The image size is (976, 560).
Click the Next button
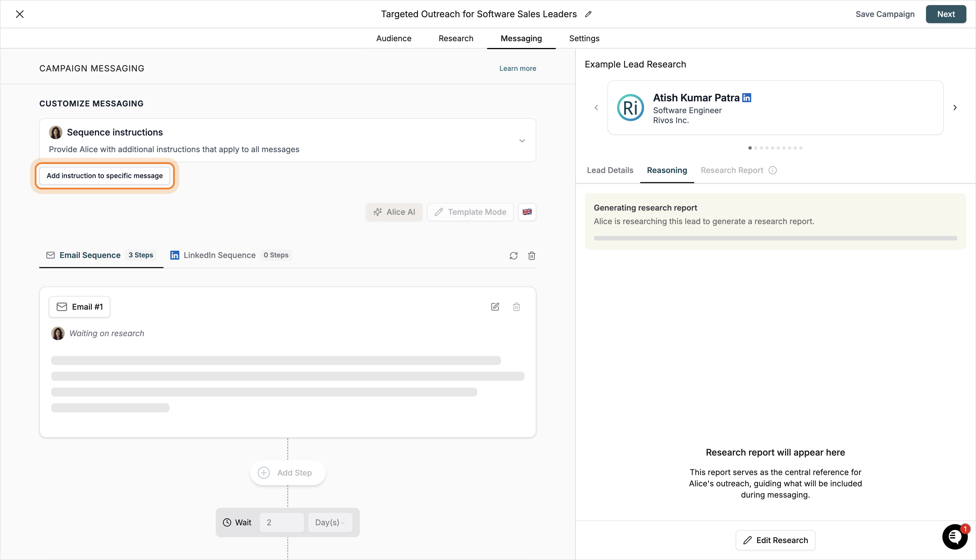point(946,14)
